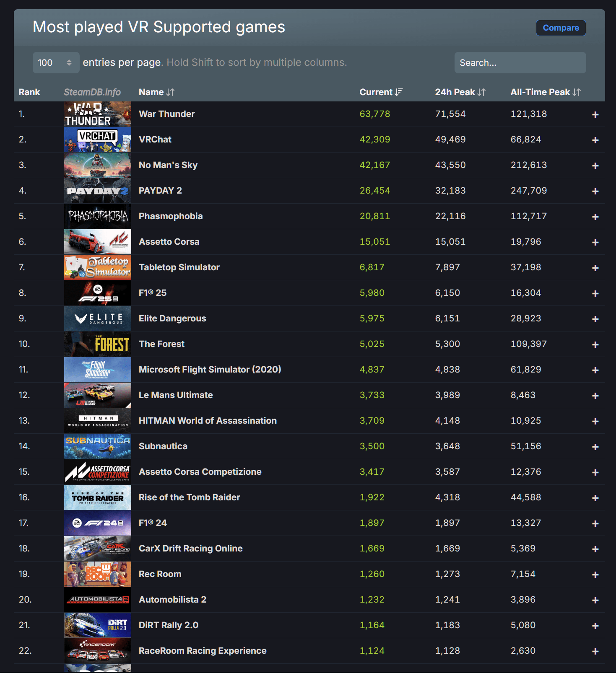
Task: Click the Assetto Corsa Competizione thumbnail
Action: tap(98, 472)
